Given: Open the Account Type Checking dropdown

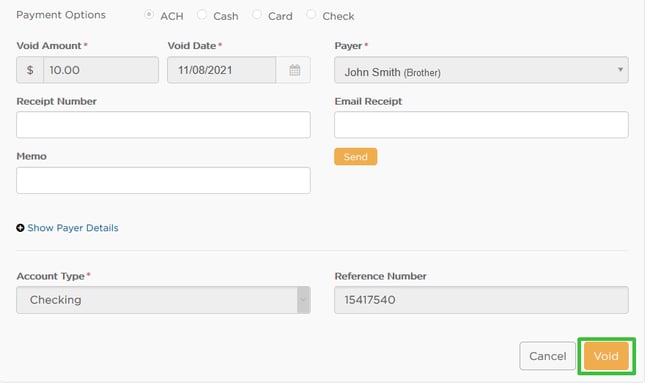Looking at the screenshot, I should 163,300.
